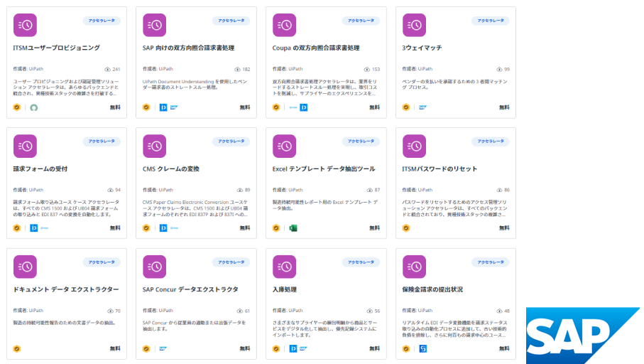The width and height of the screenshot is (644, 364).
Task: Click 作成者: UiPath on SAP Concur データエクストラクタ card
Action: 158,311
